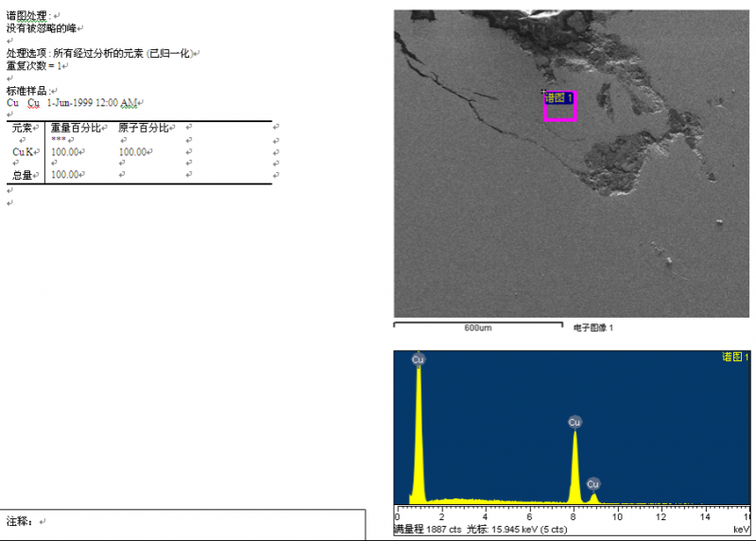Click the 原子百分比 column header

click(144, 128)
